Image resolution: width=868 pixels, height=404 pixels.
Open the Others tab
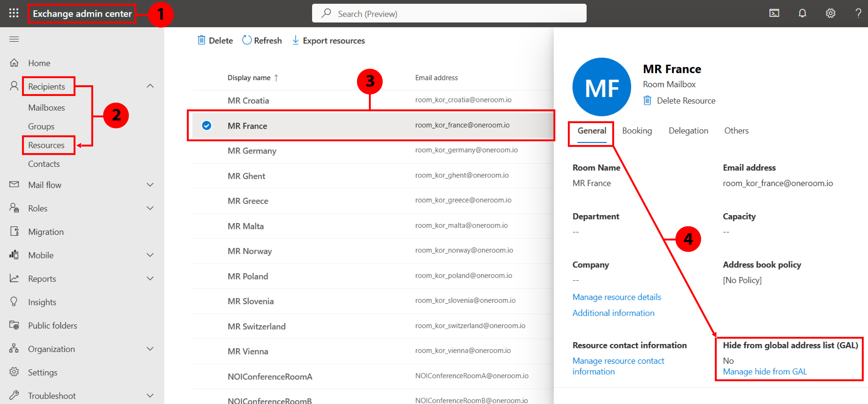(736, 131)
